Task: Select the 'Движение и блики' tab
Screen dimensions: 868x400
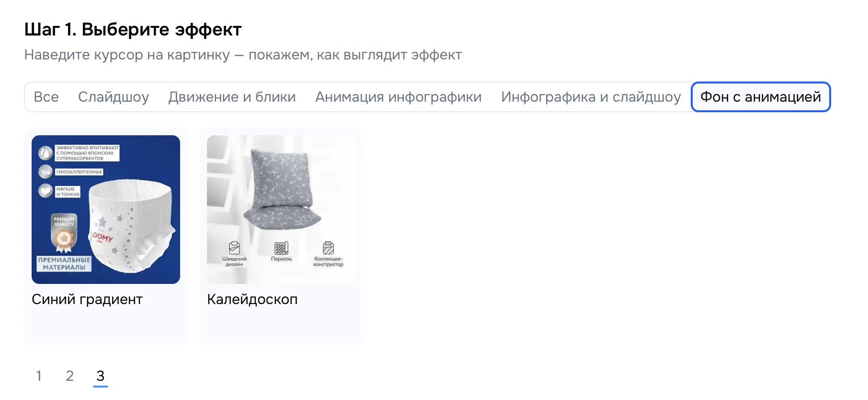Action: tap(232, 97)
